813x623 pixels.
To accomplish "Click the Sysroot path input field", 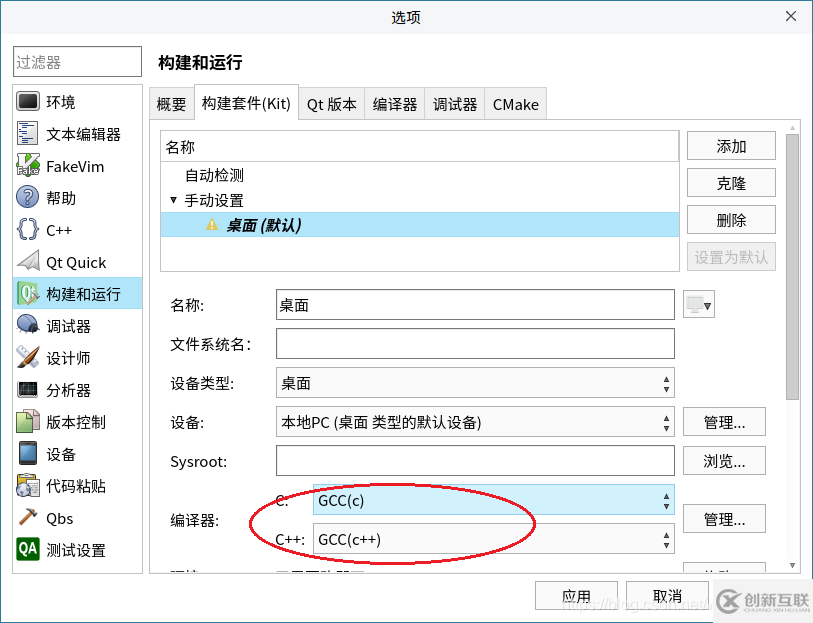I will point(475,460).
